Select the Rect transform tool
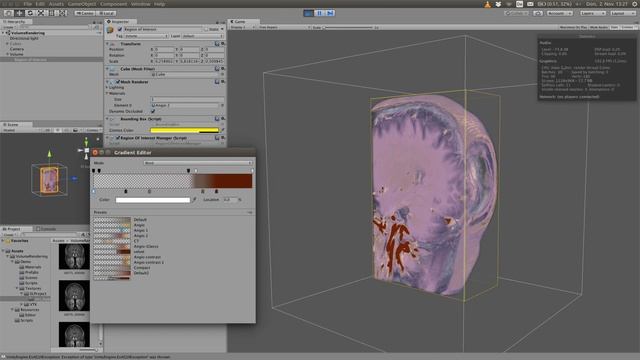Viewport: 640px width, 360px height. [x=52, y=13]
